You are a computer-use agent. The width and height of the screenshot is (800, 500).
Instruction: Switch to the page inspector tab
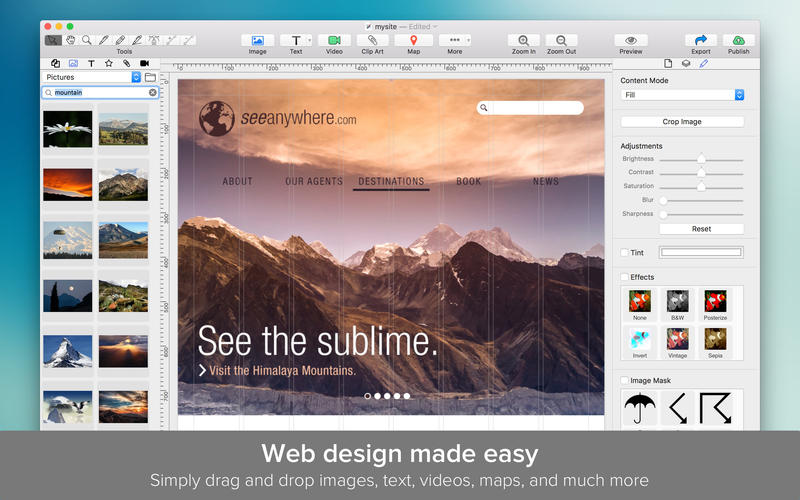[668, 63]
